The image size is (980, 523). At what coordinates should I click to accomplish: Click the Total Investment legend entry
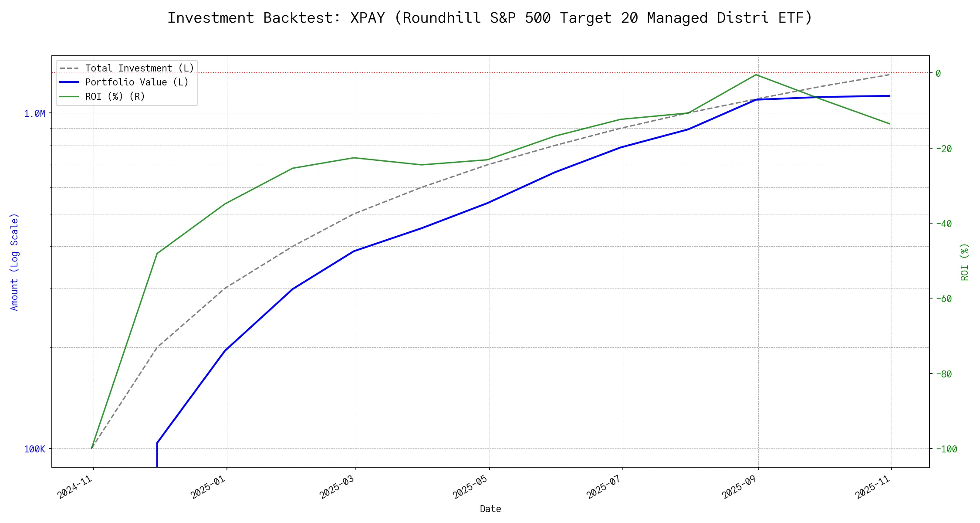point(139,68)
